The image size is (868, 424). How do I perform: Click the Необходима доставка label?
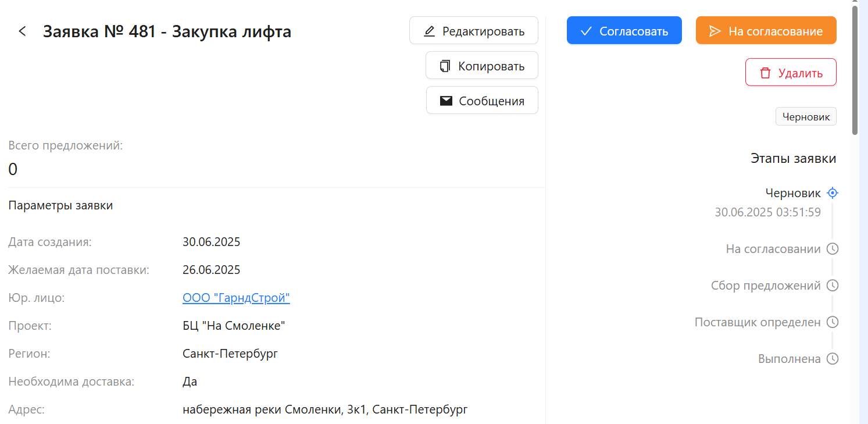[x=72, y=382]
